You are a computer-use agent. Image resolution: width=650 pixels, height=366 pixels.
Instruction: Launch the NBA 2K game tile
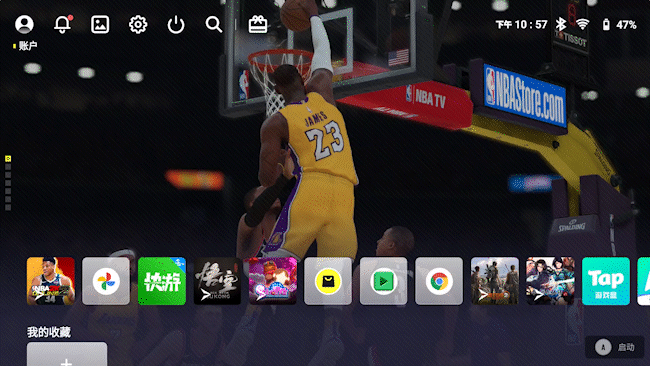point(51,281)
